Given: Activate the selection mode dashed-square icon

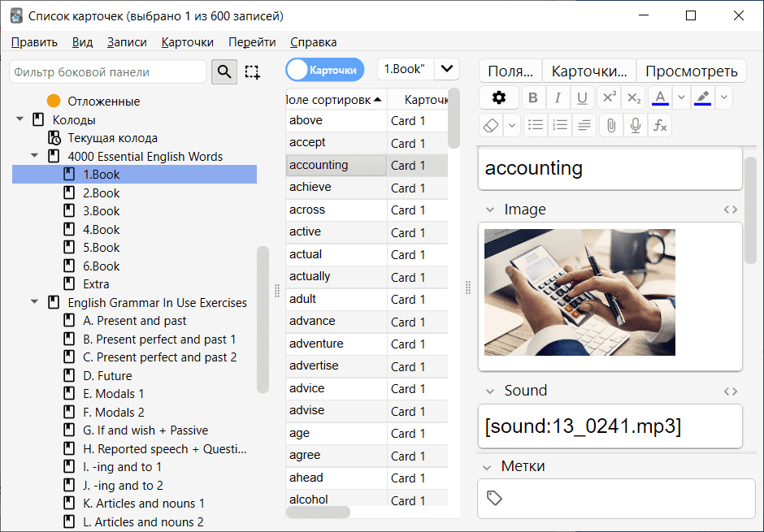Looking at the screenshot, I should pyautogui.click(x=252, y=72).
